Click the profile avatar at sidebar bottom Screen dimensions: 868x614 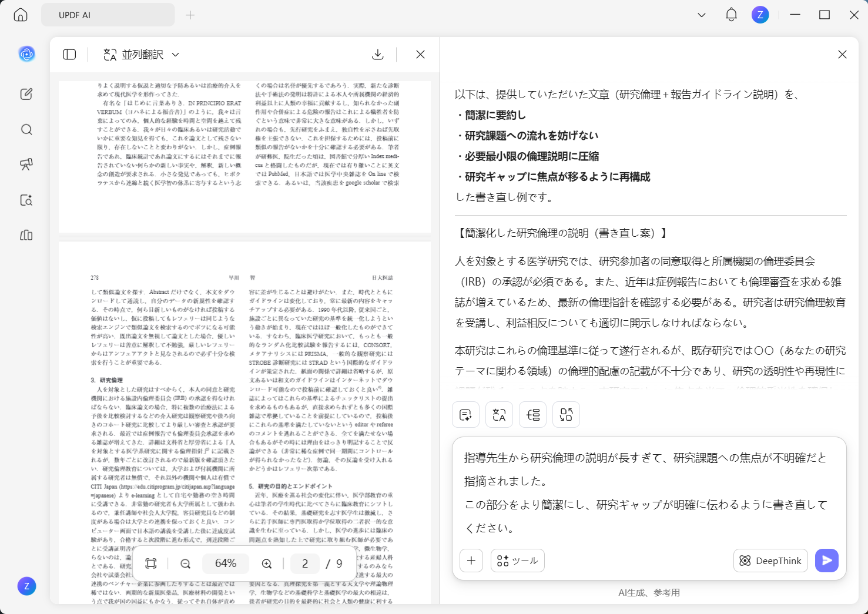coord(26,586)
